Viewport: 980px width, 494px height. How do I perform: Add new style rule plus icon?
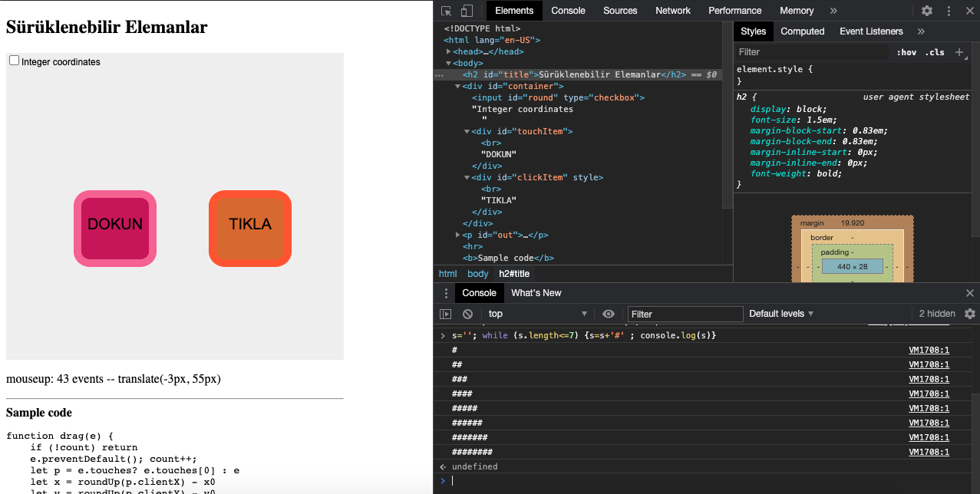pos(959,52)
